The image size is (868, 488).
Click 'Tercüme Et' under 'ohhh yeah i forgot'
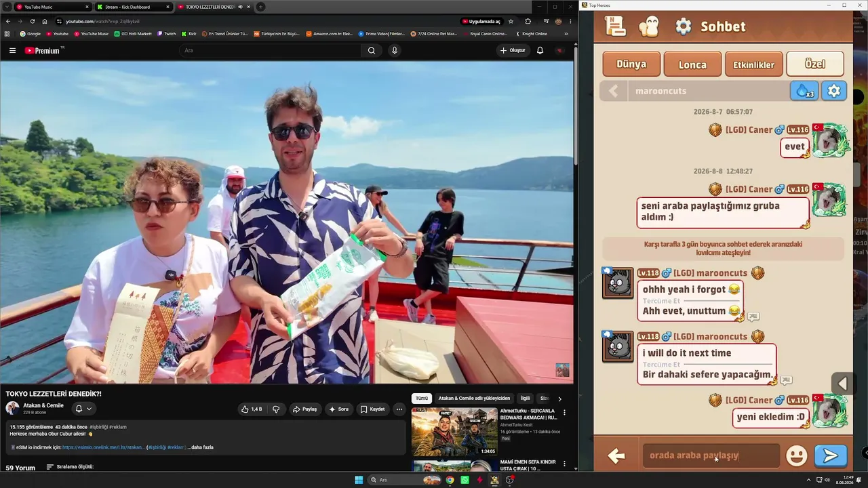tap(661, 300)
